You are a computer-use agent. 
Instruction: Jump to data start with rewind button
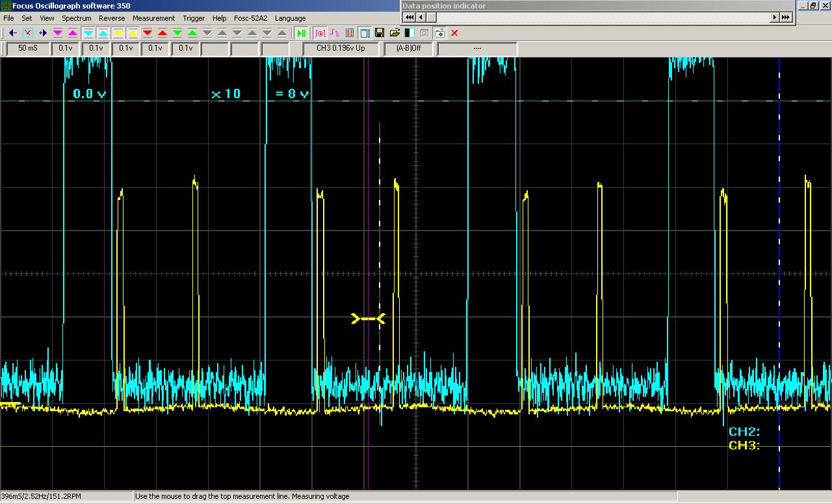(x=409, y=18)
